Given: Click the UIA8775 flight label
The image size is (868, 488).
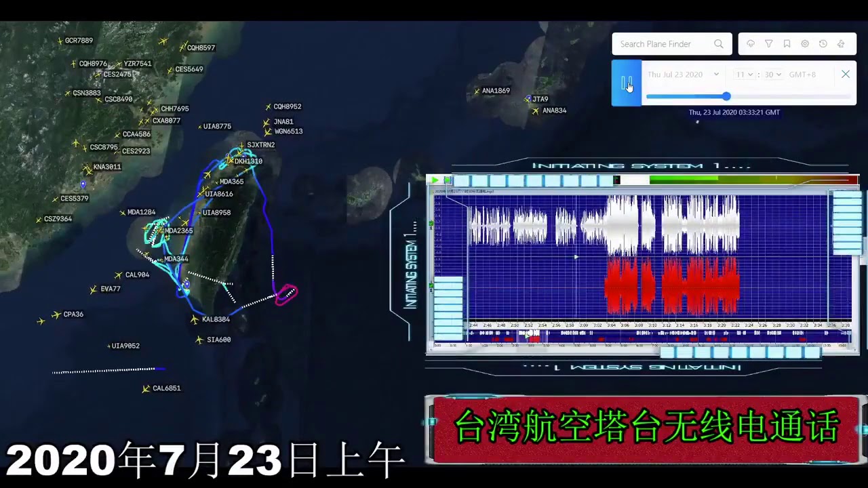Looking at the screenshot, I should pyautogui.click(x=217, y=126).
